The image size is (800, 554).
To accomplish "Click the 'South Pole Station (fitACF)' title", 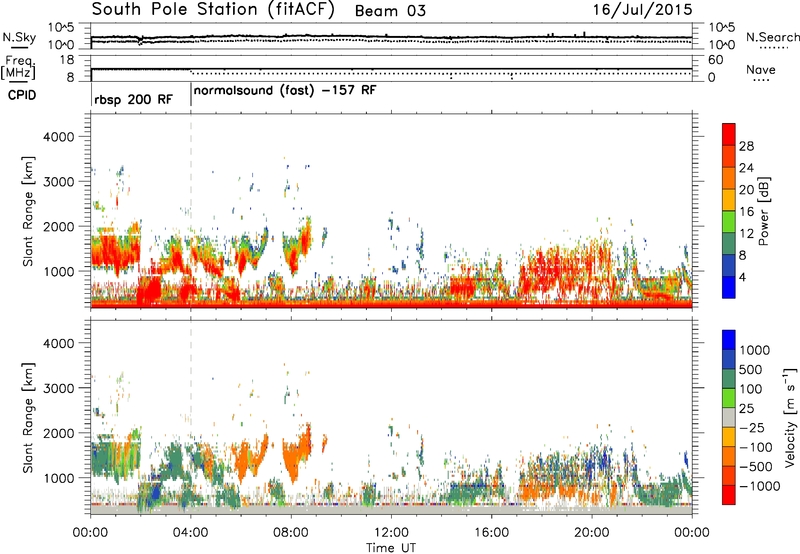I will click(x=213, y=9).
